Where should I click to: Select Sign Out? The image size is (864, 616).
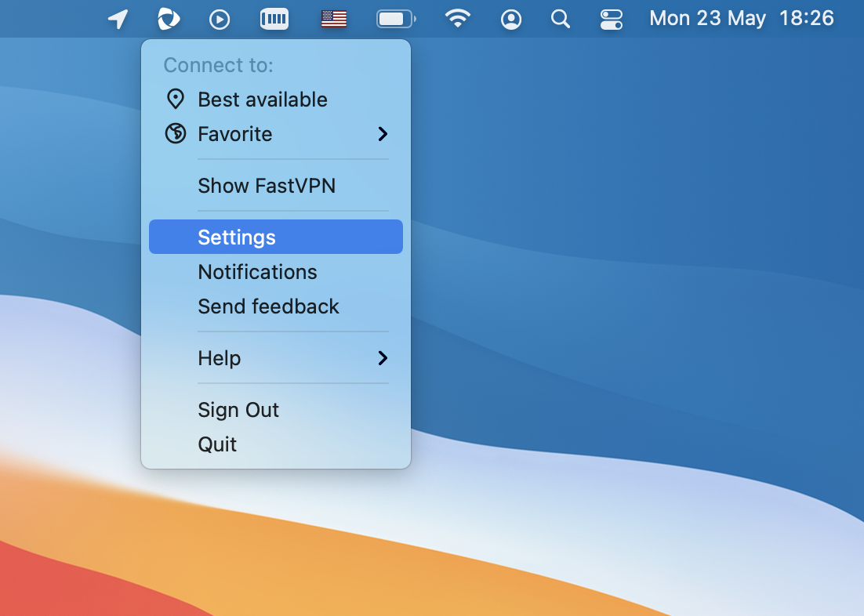click(x=275, y=410)
